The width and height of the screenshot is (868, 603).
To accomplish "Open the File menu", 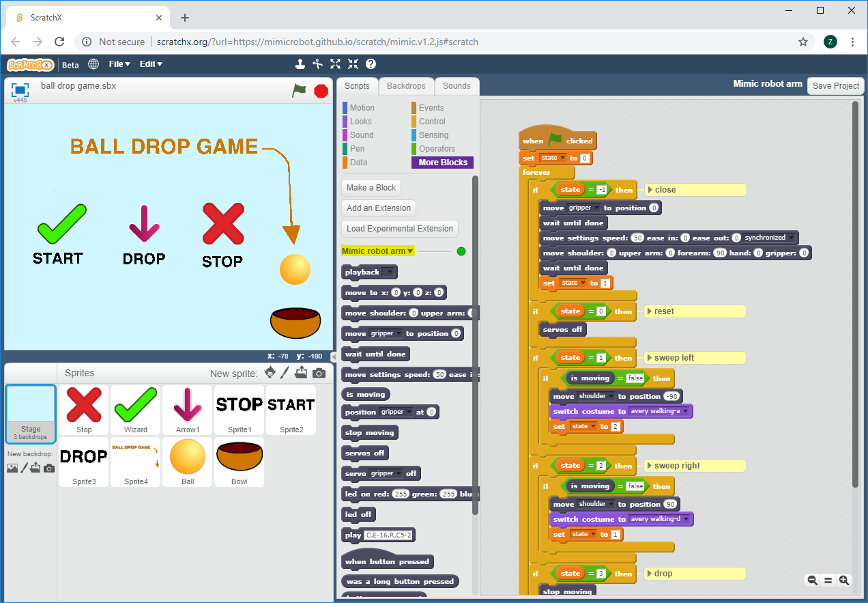I will click(x=120, y=64).
